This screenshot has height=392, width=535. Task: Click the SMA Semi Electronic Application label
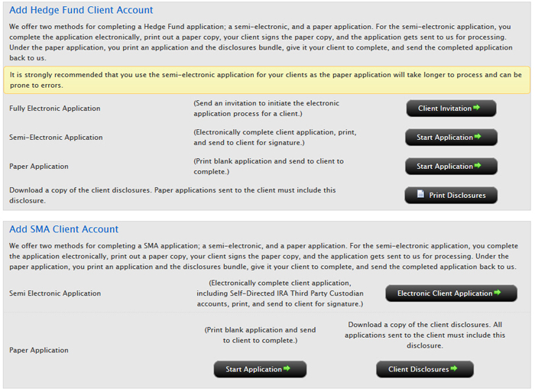point(55,293)
